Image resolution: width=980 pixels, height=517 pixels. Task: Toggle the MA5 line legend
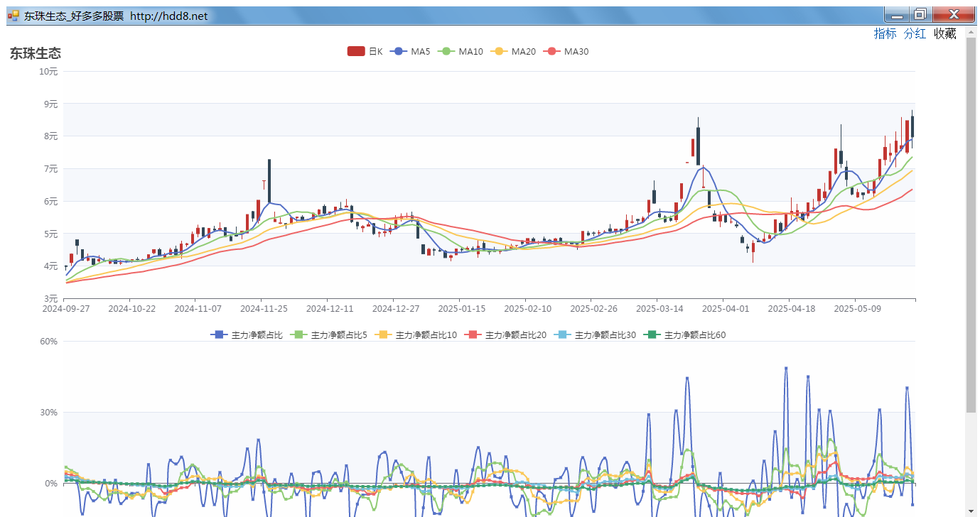(x=409, y=51)
